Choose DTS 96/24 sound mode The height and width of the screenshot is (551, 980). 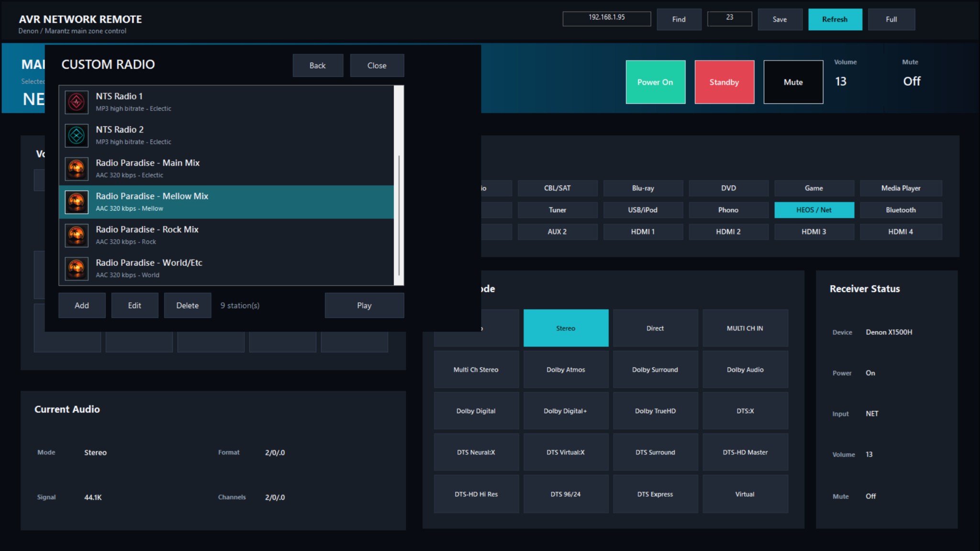pyautogui.click(x=566, y=494)
